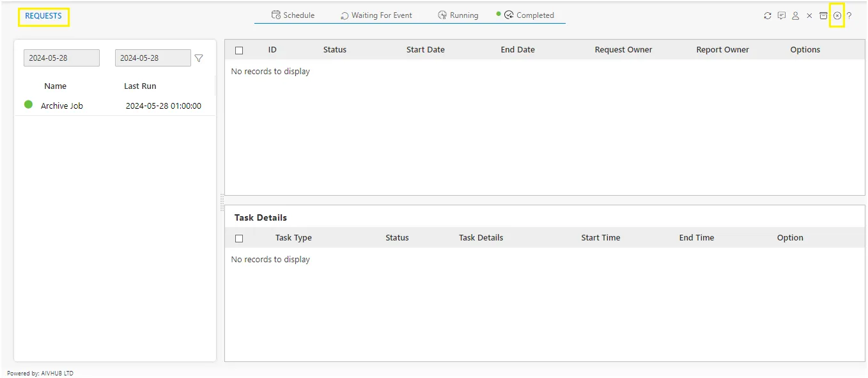This screenshot has width=868, height=378.
Task: Click the Running status icon
Action: [442, 15]
